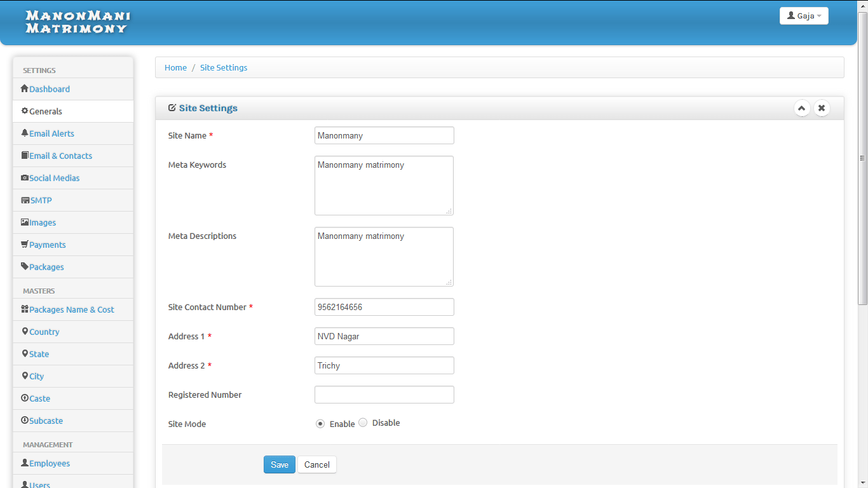Click the Address 2 field
This screenshot has width=868, height=488.
384,365
